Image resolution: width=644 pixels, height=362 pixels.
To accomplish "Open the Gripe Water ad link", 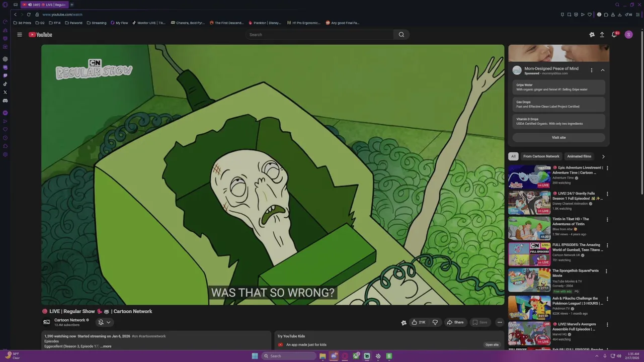I will click(558, 87).
